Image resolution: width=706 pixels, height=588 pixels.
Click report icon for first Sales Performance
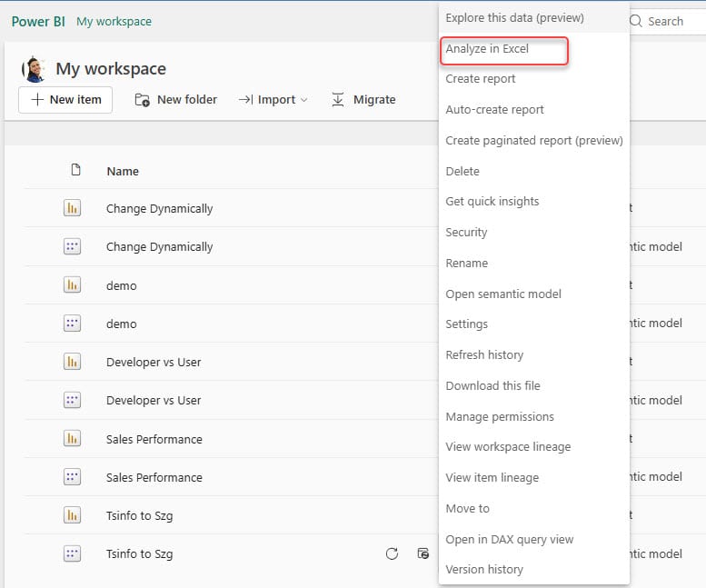[72, 439]
